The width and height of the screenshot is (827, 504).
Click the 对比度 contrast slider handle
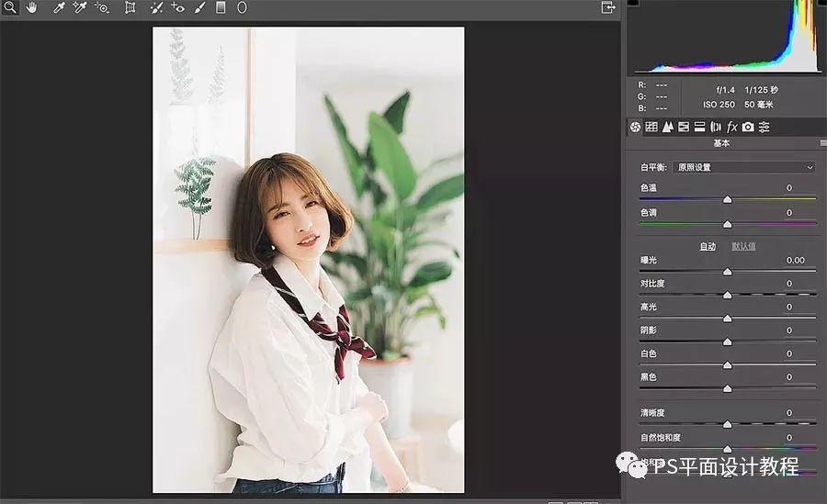(728, 295)
